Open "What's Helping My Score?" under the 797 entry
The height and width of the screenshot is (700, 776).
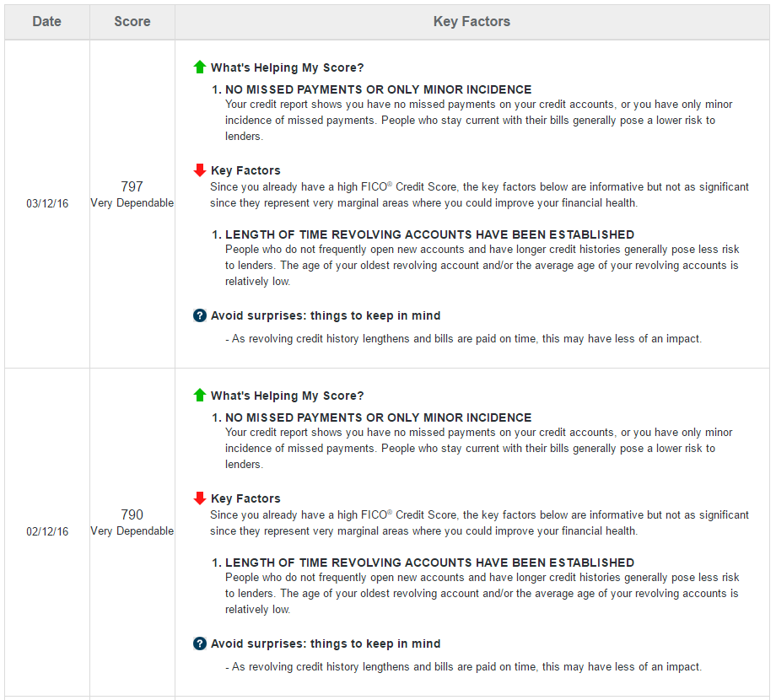tap(287, 67)
